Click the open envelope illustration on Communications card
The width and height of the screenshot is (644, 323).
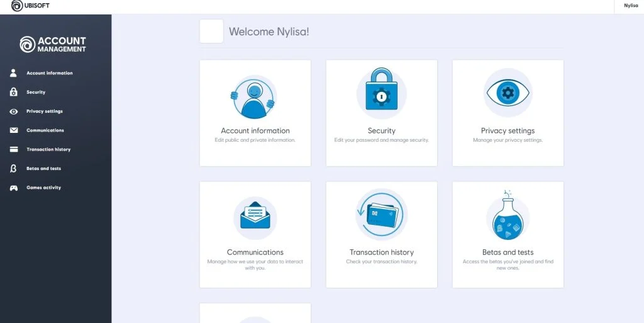tap(255, 215)
